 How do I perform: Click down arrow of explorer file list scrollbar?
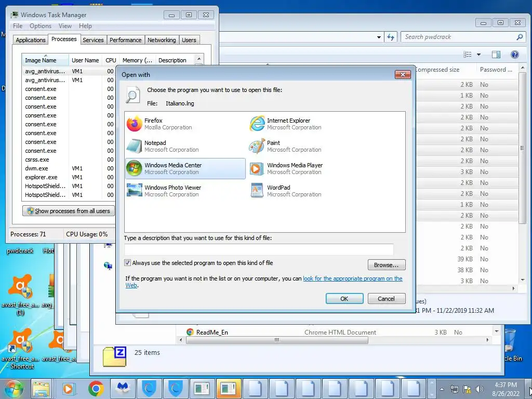coord(523,280)
